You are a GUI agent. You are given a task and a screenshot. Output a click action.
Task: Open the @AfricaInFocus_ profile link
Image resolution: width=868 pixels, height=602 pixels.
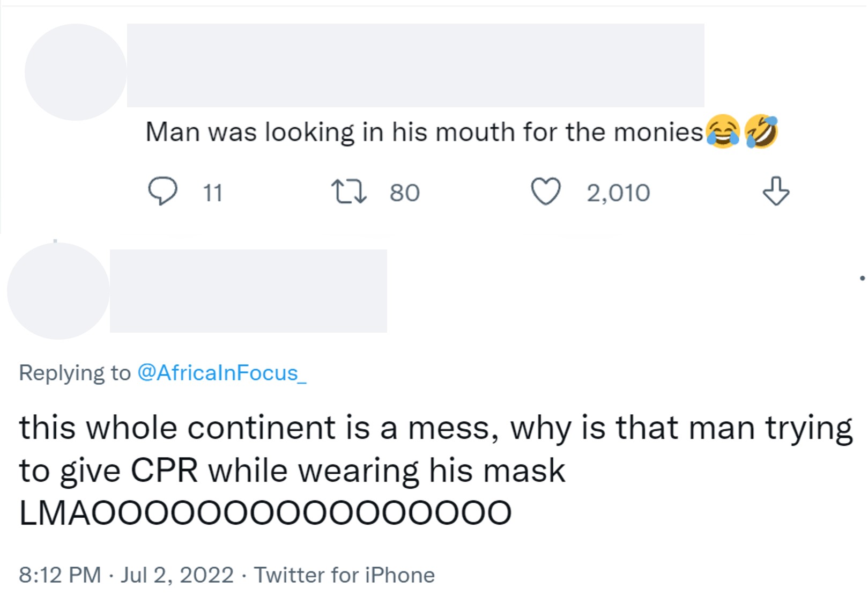pyautogui.click(x=221, y=373)
